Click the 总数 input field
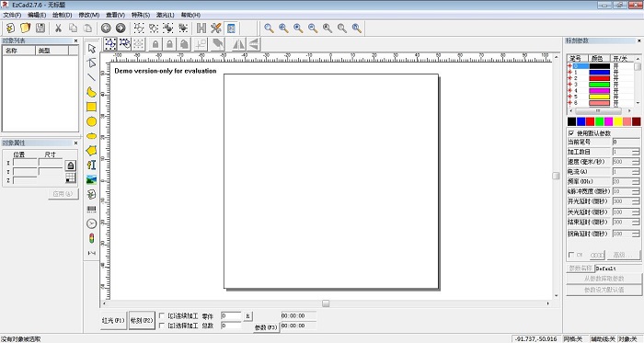644x343 pixels. (231, 326)
